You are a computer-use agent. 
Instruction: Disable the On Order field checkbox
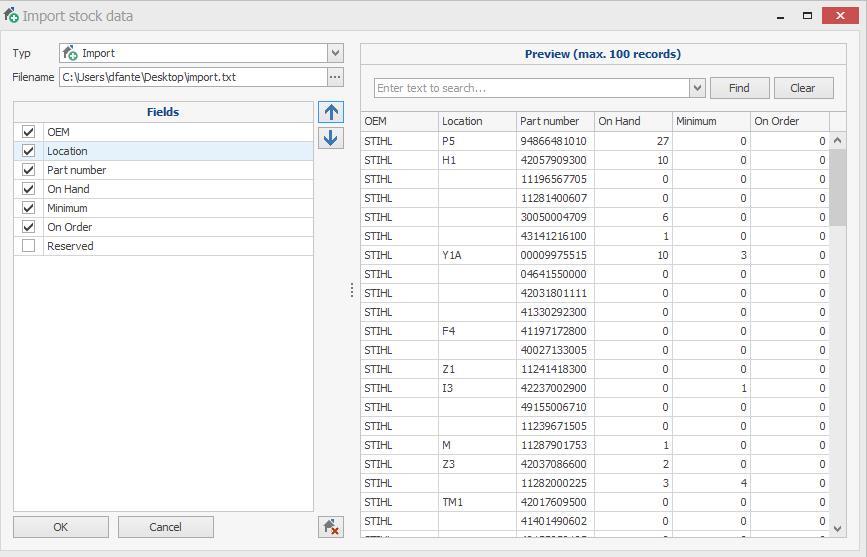[x=28, y=227]
